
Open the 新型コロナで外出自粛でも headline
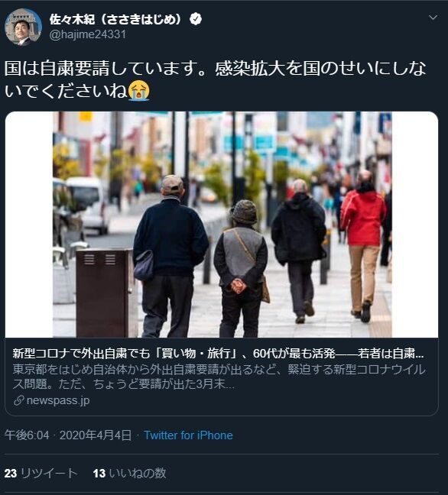click(219, 354)
